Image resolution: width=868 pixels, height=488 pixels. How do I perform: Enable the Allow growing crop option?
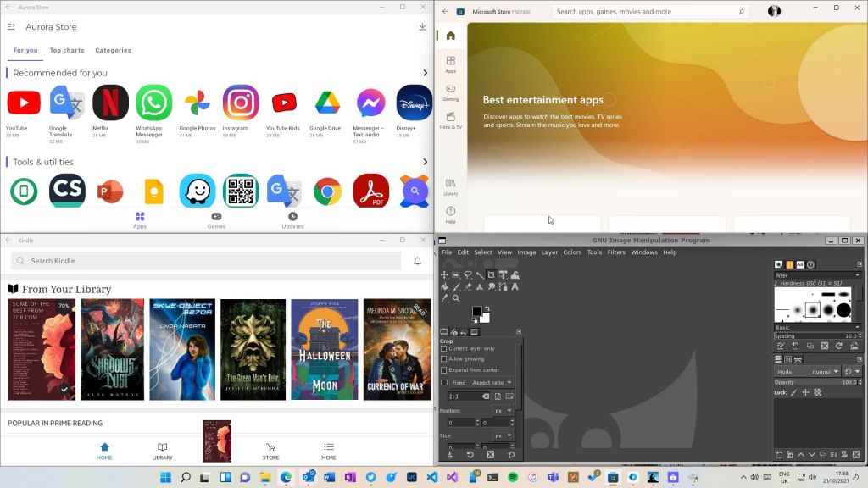(x=446, y=359)
